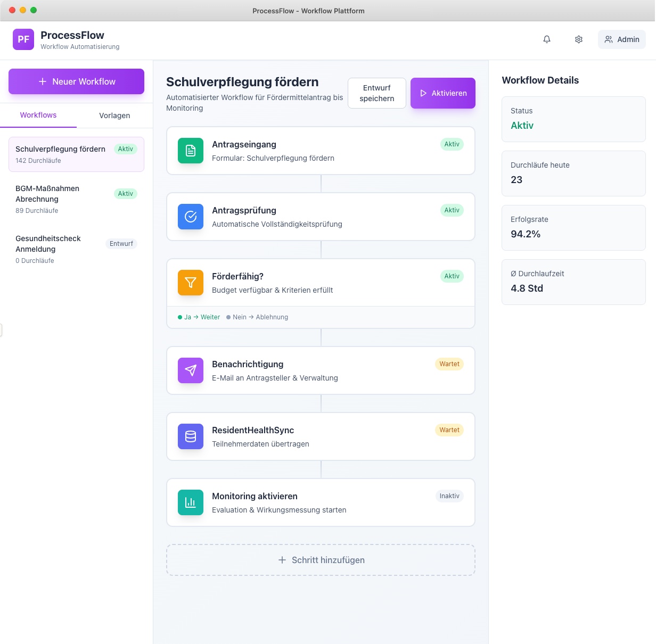Open the Förderfähig filter icon
Screen dimensions: 656x644
[190, 283]
